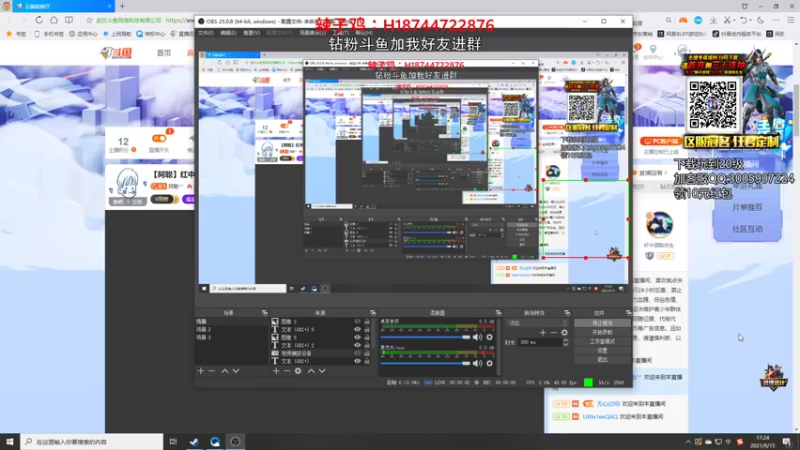Adjust transition duration stepper arrows
Viewport: 800px width, 450px height.
pos(565,342)
